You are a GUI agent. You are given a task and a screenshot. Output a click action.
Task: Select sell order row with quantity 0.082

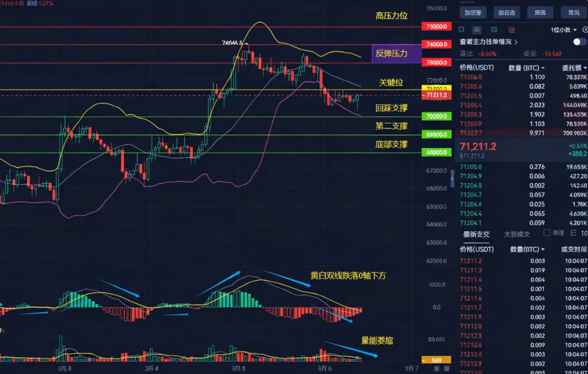(x=521, y=87)
